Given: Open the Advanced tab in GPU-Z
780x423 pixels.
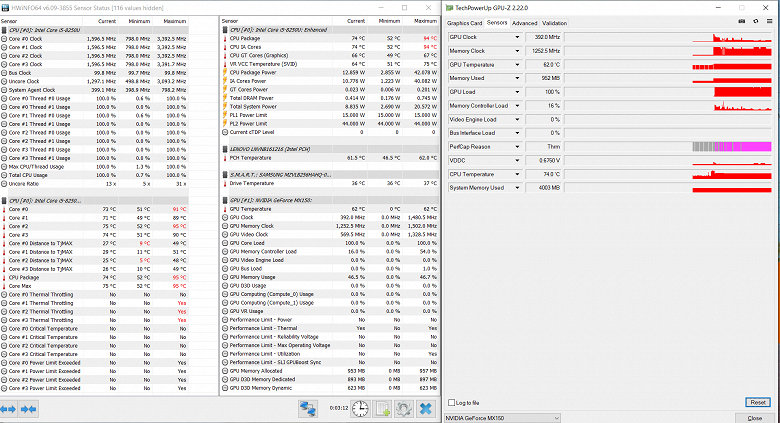Looking at the screenshot, I should pos(524,23).
